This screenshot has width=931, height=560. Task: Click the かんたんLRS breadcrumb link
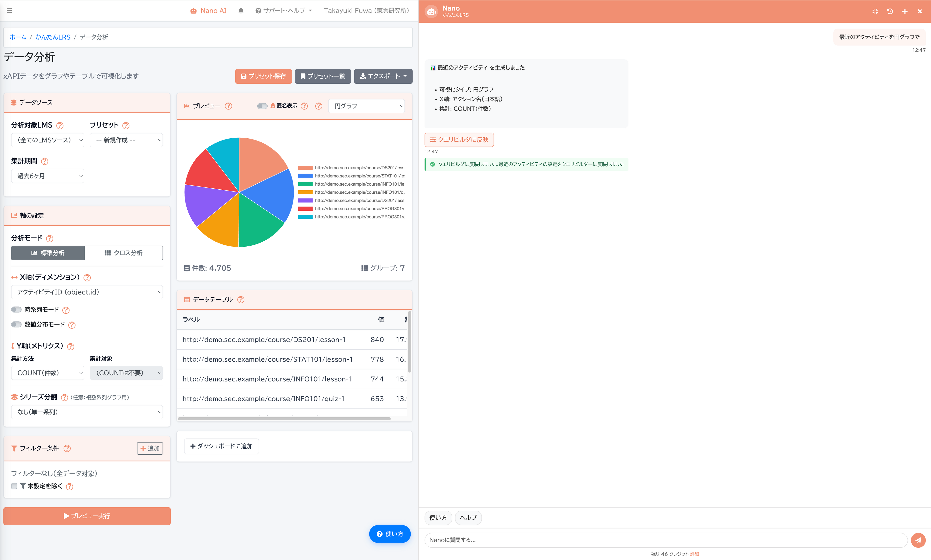[x=53, y=37]
